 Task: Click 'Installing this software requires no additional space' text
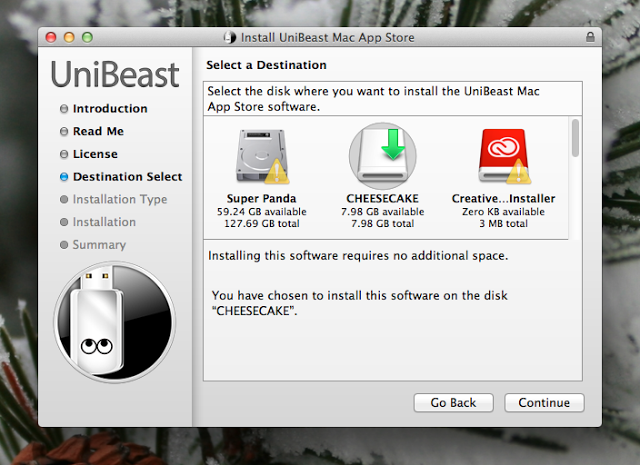(358, 256)
